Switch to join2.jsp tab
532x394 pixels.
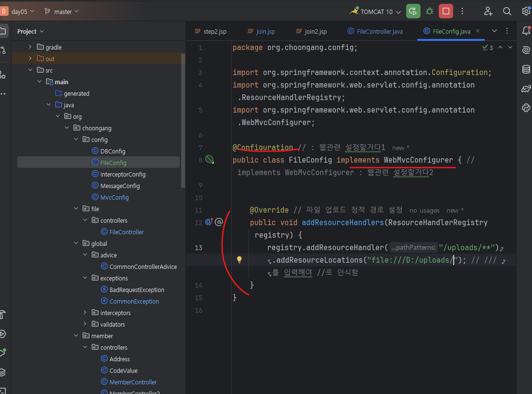point(311,31)
